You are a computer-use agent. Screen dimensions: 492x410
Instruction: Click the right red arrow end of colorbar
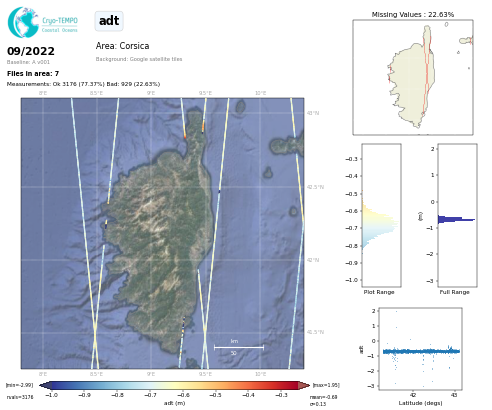(304, 385)
